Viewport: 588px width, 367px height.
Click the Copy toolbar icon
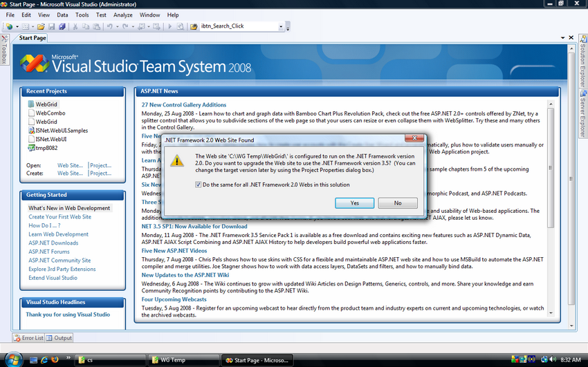point(86,26)
